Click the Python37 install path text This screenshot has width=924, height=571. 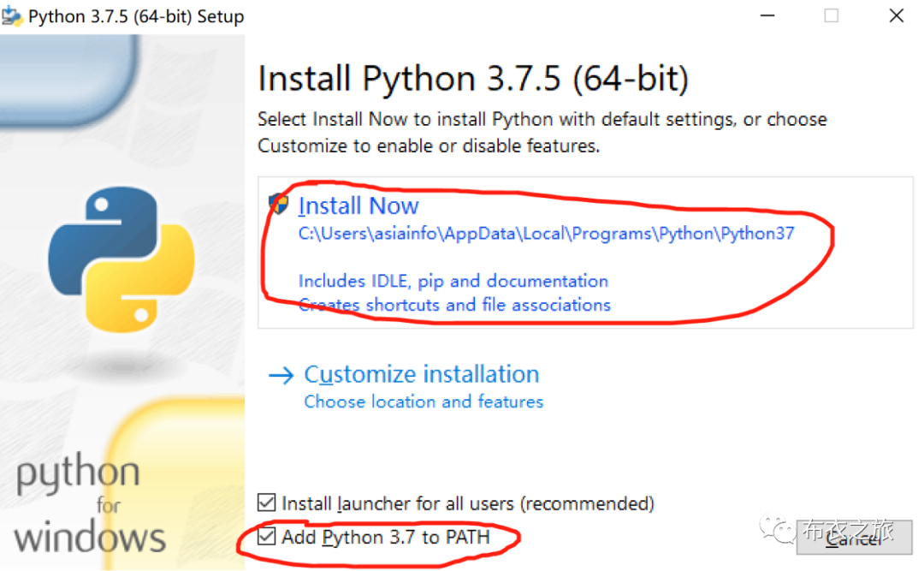pos(546,234)
